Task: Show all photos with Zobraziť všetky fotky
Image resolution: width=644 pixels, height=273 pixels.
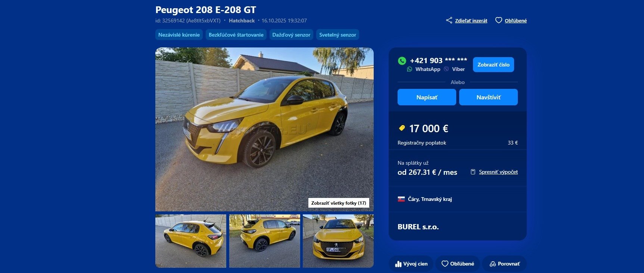Action: click(339, 203)
